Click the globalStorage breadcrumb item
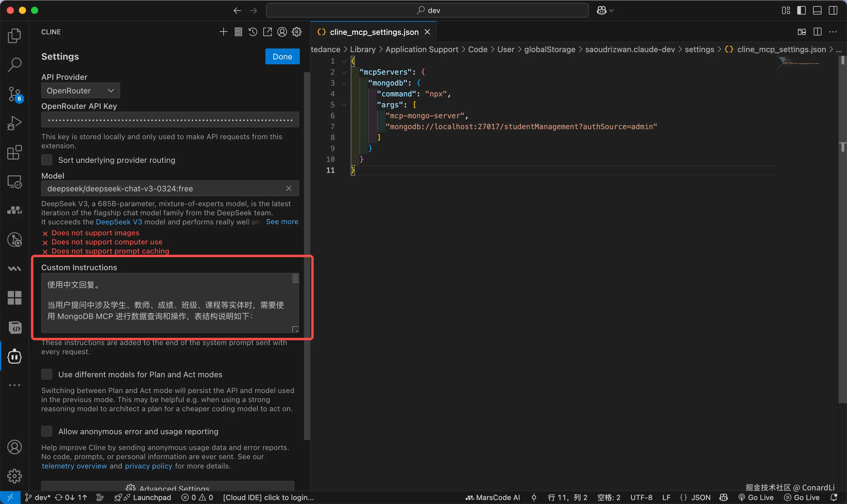Screen dimensions: 847x504 (x=549, y=50)
